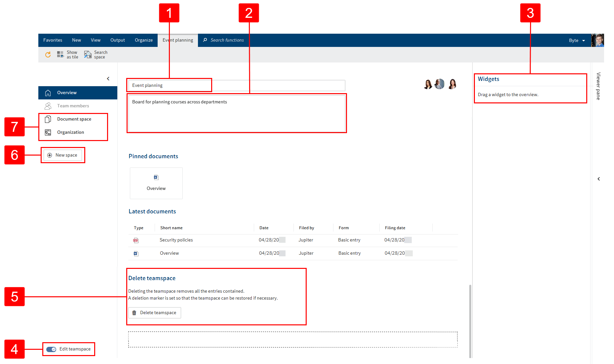Screen dimensions: 614x364
Task: Collapse the left navigation panel
Action: point(108,79)
